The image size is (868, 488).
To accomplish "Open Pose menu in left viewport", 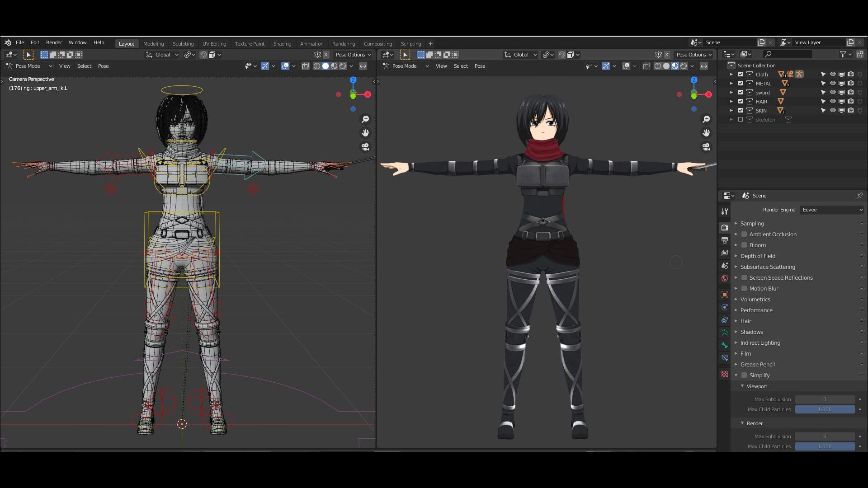I will point(103,66).
